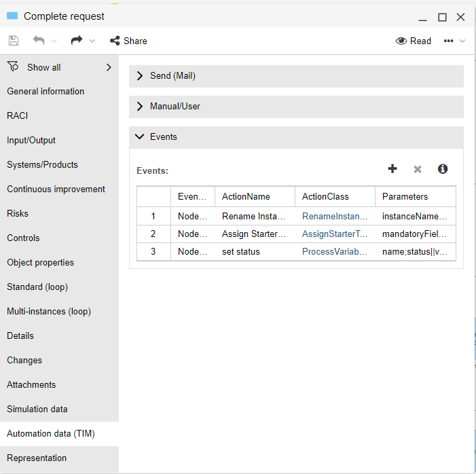
Task: Click the Node... cell in row 1
Action: coord(193,216)
